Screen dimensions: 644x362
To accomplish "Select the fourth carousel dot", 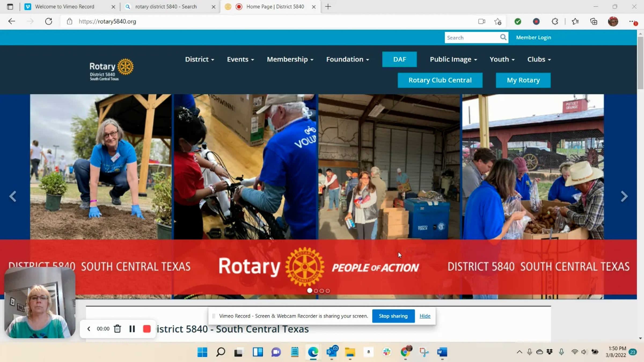I will 328,291.
